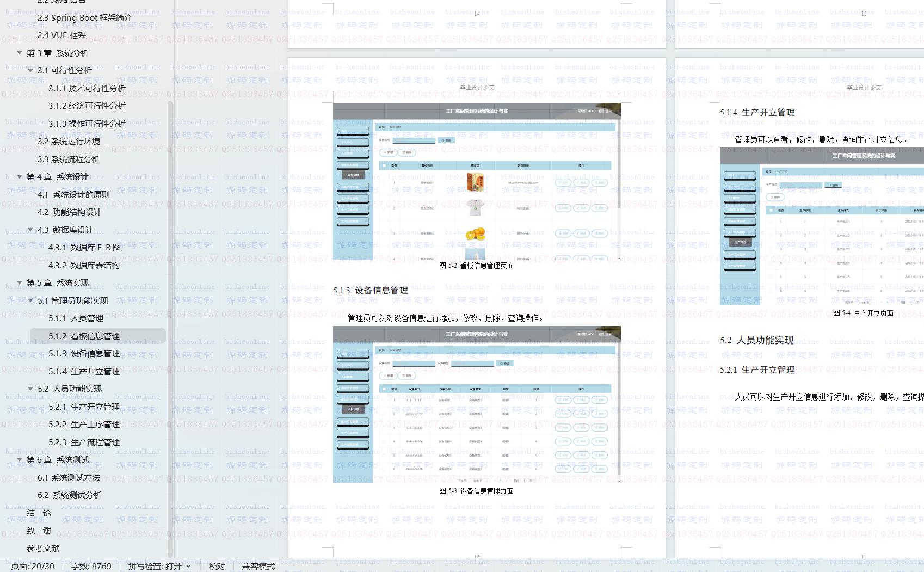Go to 结 论 section
The height and width of the screenshot is (572, 924).
click(x=39, y=513)
